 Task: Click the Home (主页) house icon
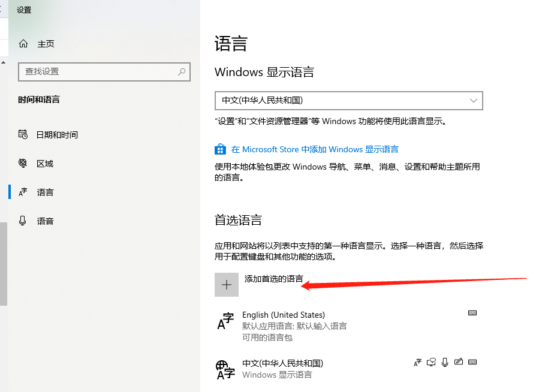[24, 44]
